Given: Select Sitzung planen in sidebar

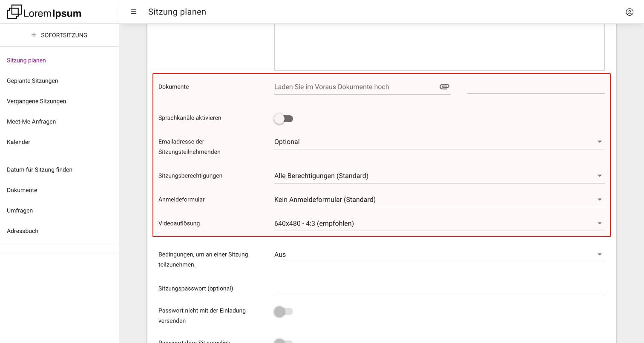Looking at the screenshot, I should coord(26,60).
